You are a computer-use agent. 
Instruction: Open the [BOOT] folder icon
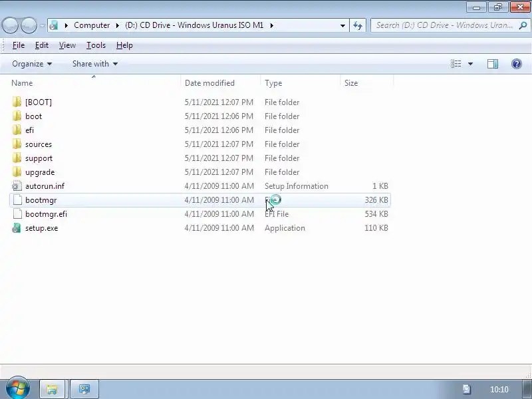(x=17, y=102)
